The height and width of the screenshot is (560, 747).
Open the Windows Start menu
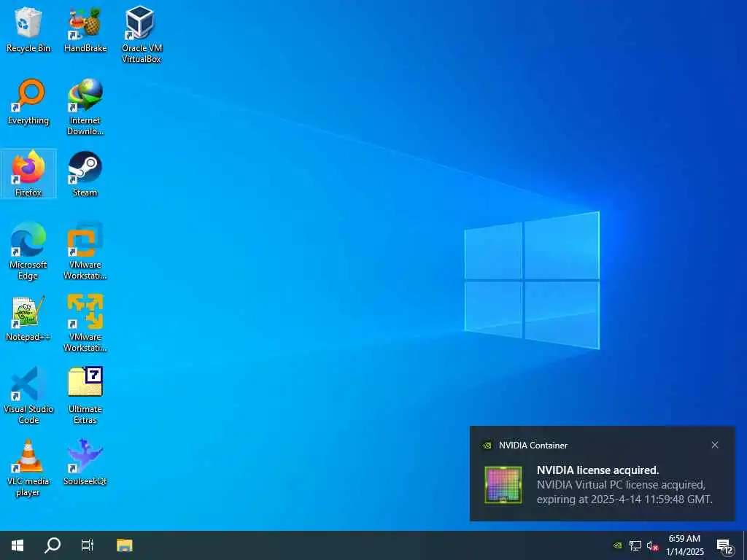pyautogui.click(x=18, y=545)
